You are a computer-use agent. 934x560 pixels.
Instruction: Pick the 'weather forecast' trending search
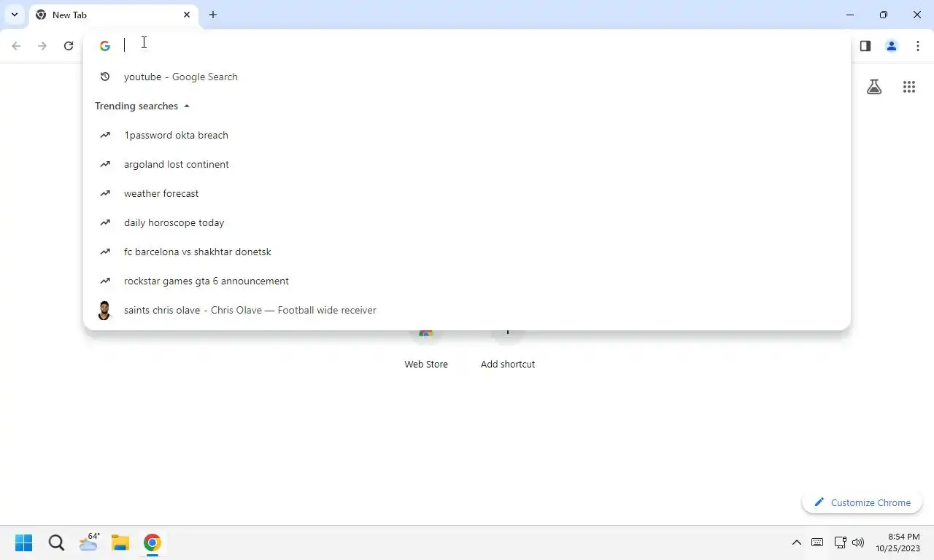[467, 193]
